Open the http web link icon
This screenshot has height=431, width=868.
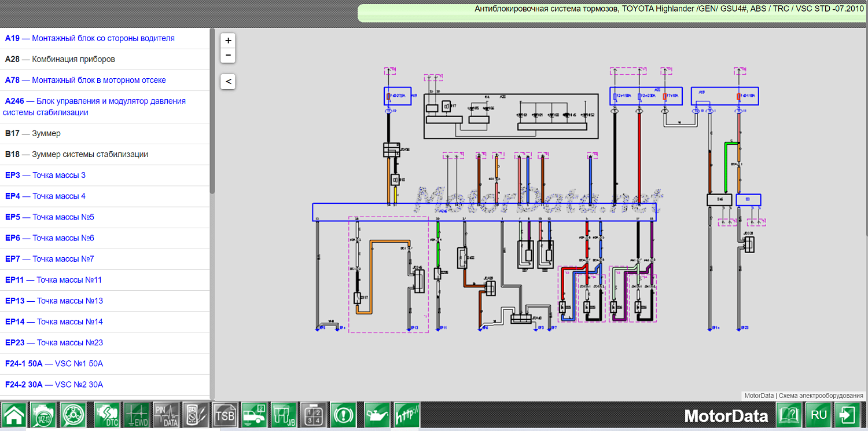point(407,415)
